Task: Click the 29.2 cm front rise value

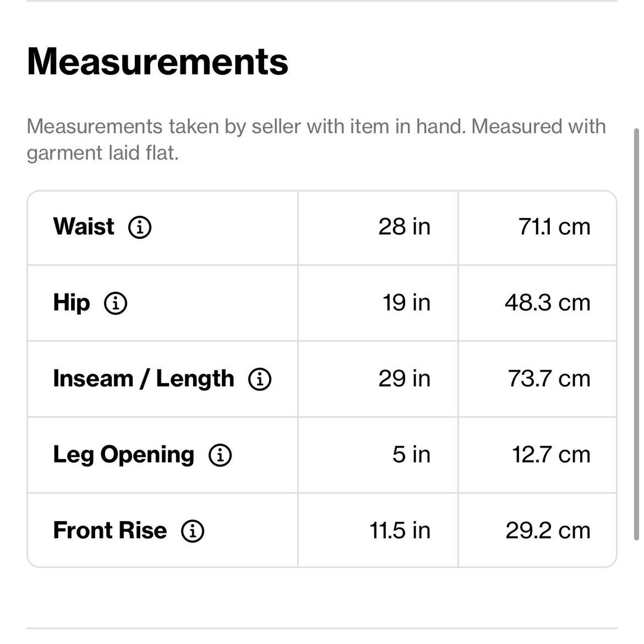Action: coord(547,531)
